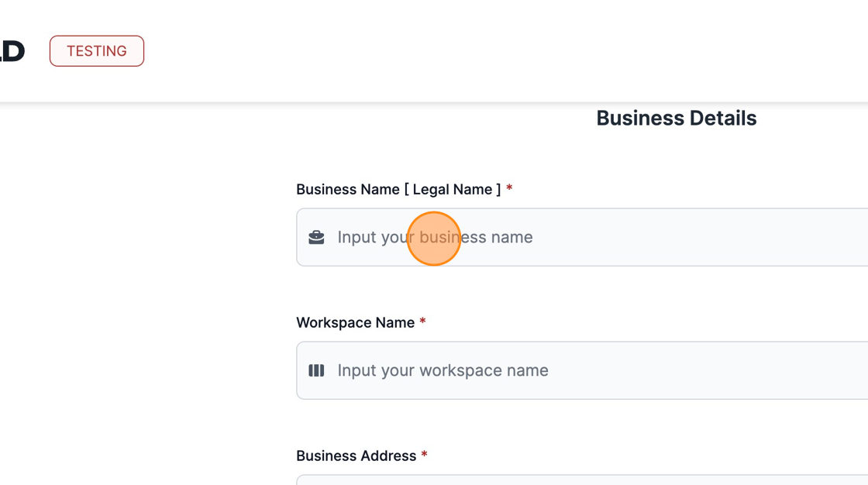Click the briefcase icon in Business Name field
Image resolution: width=868 pixels, height=485 pixels.
pyautogui.click(x=316, y=237)
